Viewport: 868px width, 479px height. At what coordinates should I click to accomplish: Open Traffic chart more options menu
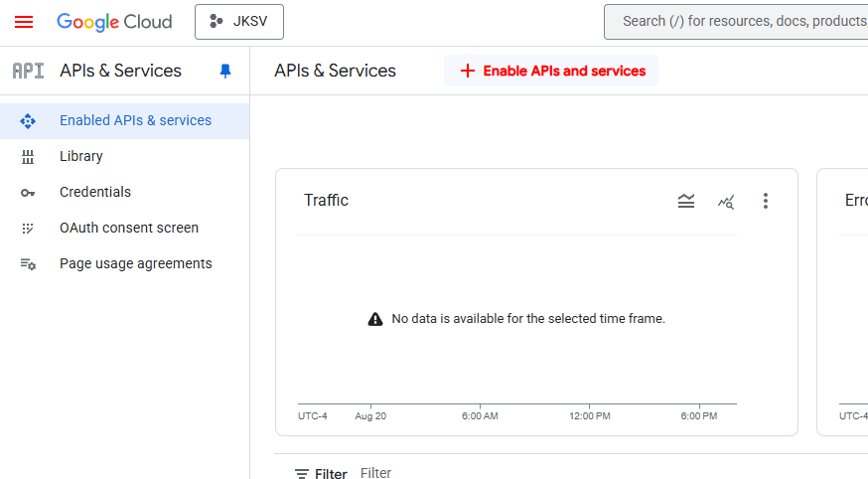(x=765, y=201)
